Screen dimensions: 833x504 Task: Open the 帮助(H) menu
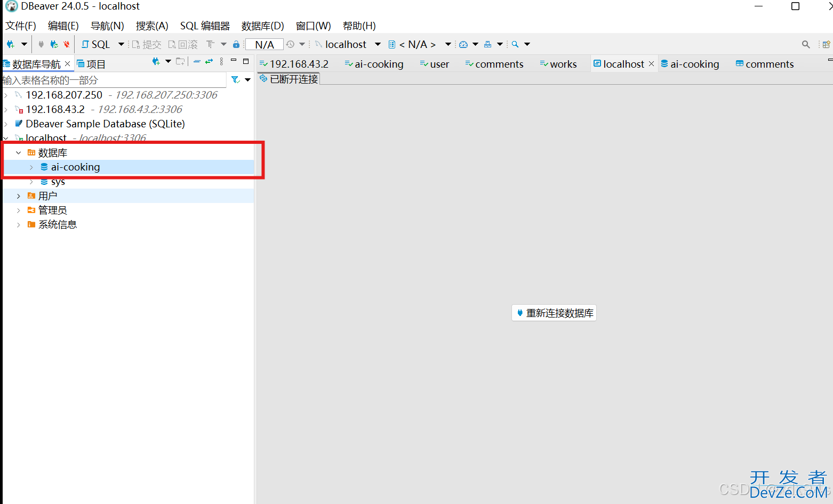coord(359,26)
